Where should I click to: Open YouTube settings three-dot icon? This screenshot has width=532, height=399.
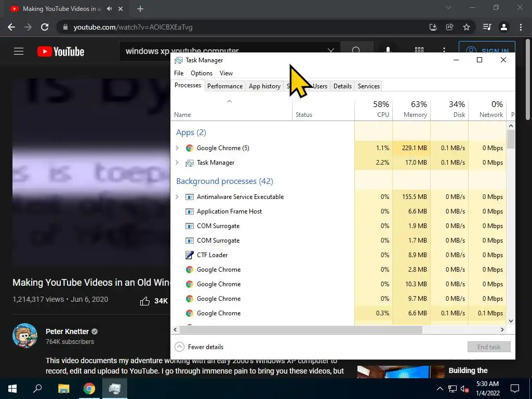(444, 51)
